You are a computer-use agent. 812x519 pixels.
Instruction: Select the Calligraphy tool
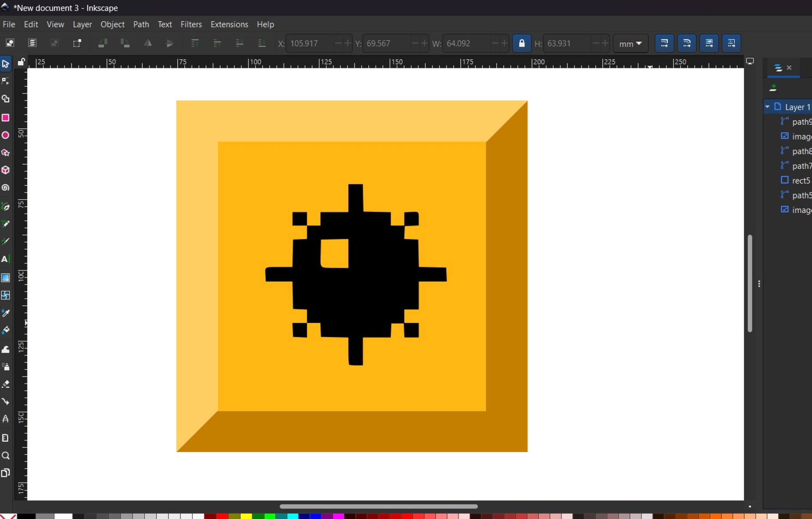click(6, 241)
